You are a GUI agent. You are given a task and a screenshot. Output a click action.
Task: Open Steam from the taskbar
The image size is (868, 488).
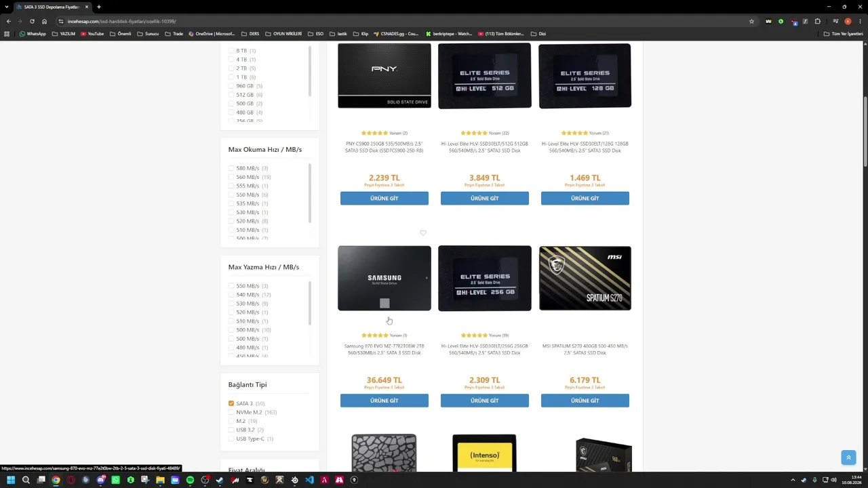click(x=220, y=480)
